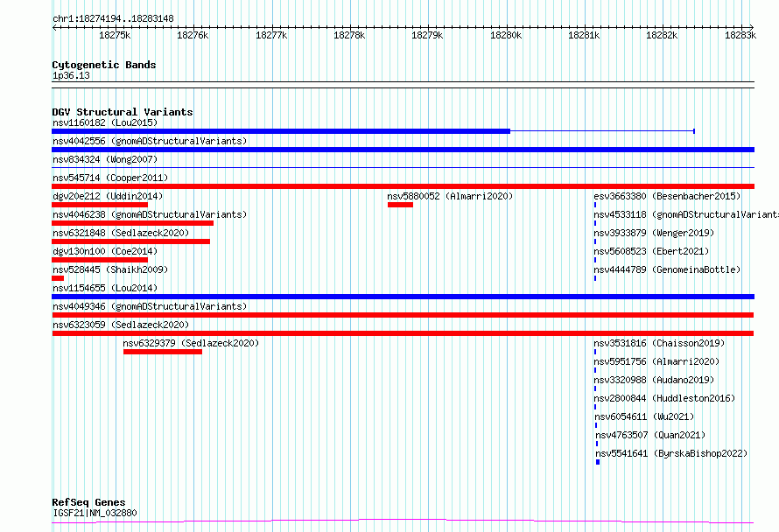
Task: Click the 18275k ruler tick label
Action: pos(115,35)
